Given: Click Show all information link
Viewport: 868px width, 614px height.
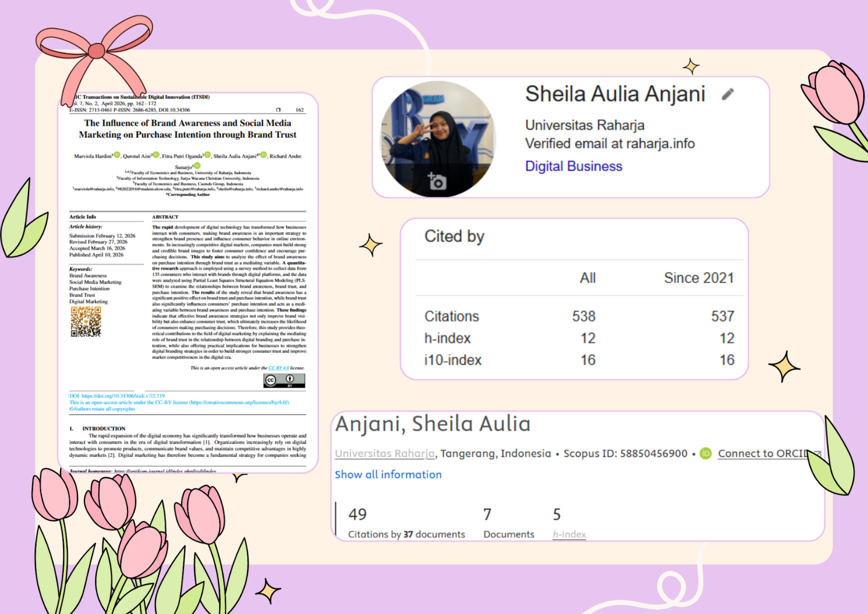Looking at the screenshot, I should (388, 475).
